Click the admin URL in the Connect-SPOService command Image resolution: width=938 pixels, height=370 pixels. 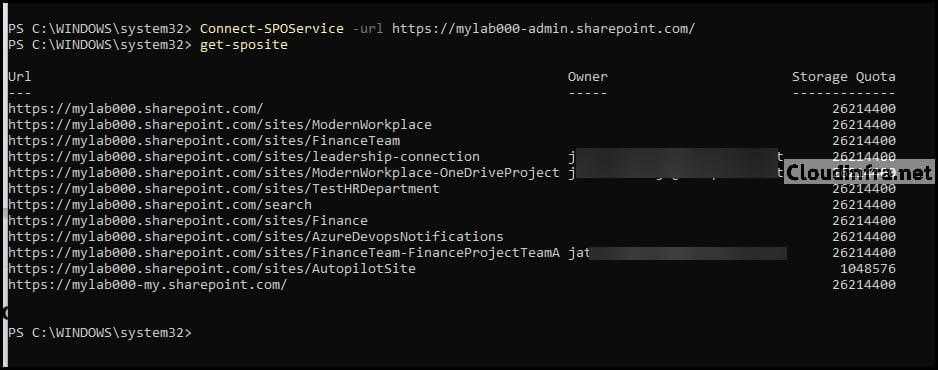(544, 29)
